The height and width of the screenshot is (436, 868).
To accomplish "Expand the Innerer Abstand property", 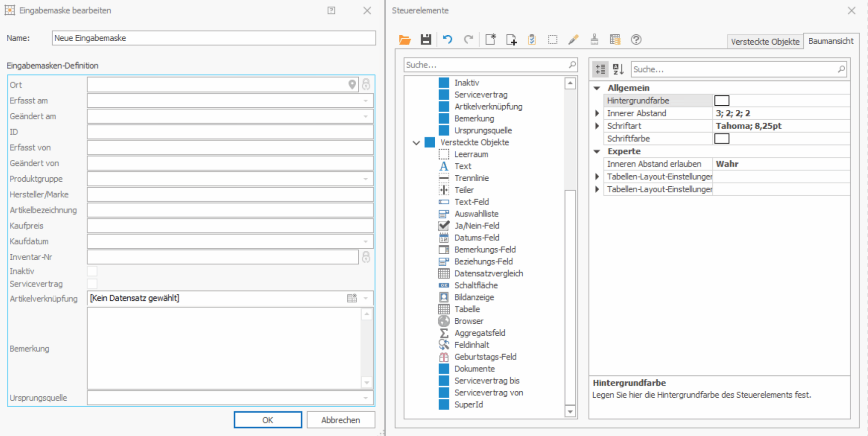I will [597, 113].
